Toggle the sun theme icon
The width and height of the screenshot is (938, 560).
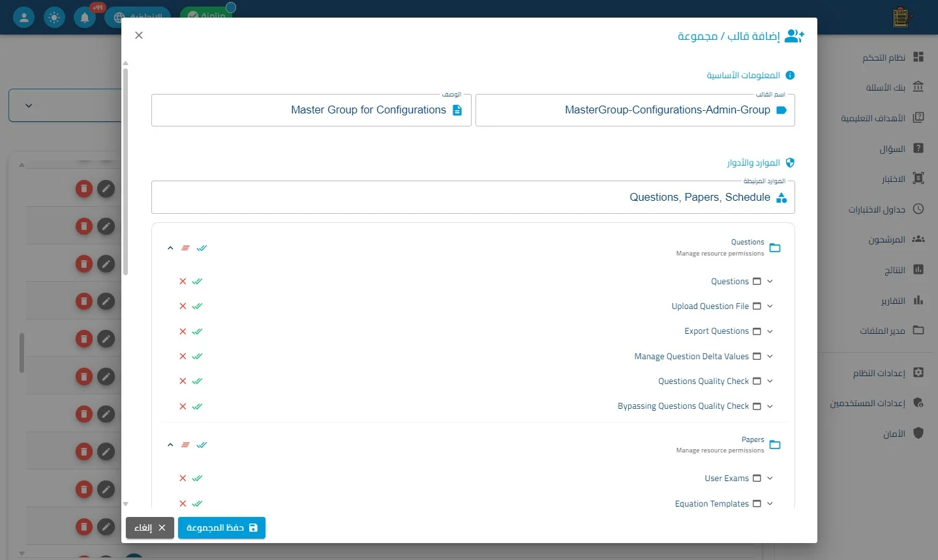[54, 17]
